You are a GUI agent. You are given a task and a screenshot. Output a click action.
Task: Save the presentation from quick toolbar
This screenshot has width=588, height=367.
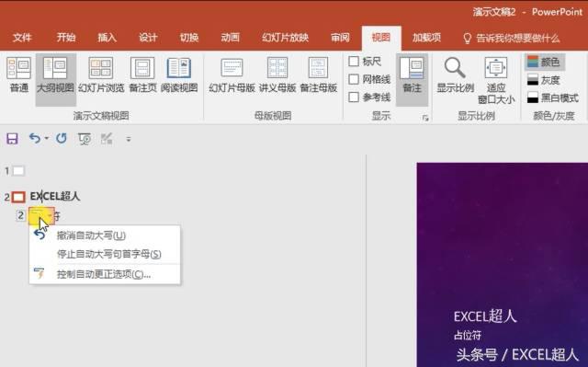coord(12,139)
